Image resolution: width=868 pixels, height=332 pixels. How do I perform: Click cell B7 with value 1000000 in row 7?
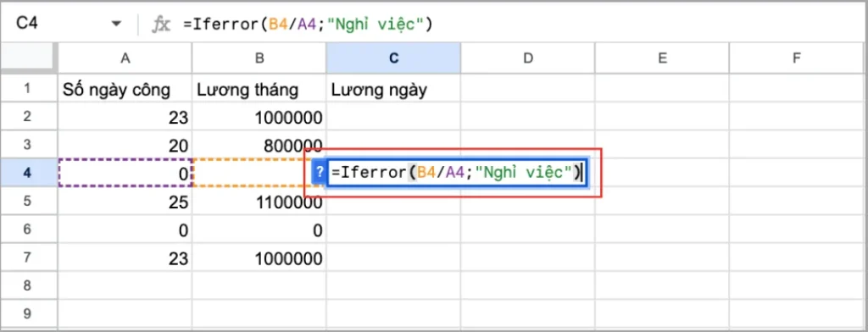coord(259,257)
